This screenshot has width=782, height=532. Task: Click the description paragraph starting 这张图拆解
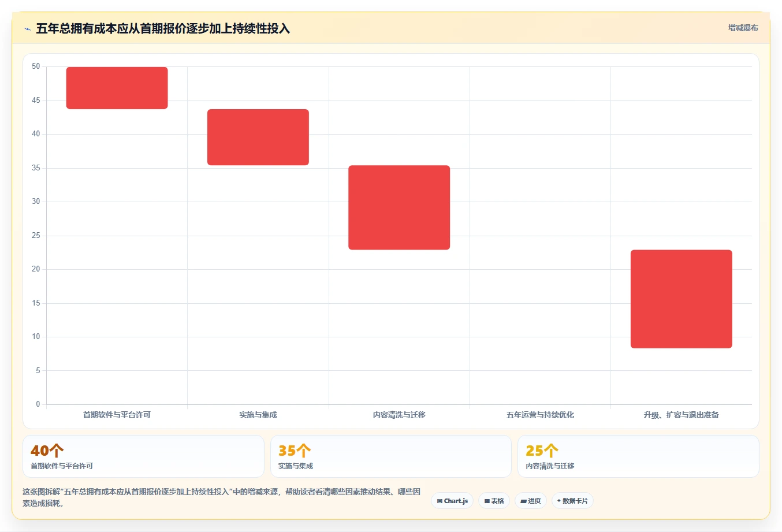coord(221,497)
